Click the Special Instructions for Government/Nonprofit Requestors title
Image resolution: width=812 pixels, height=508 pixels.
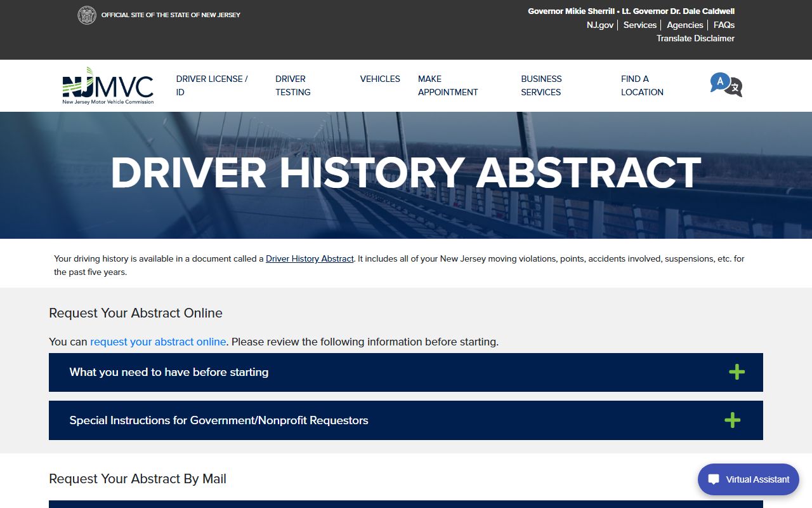tap(219, 420)
